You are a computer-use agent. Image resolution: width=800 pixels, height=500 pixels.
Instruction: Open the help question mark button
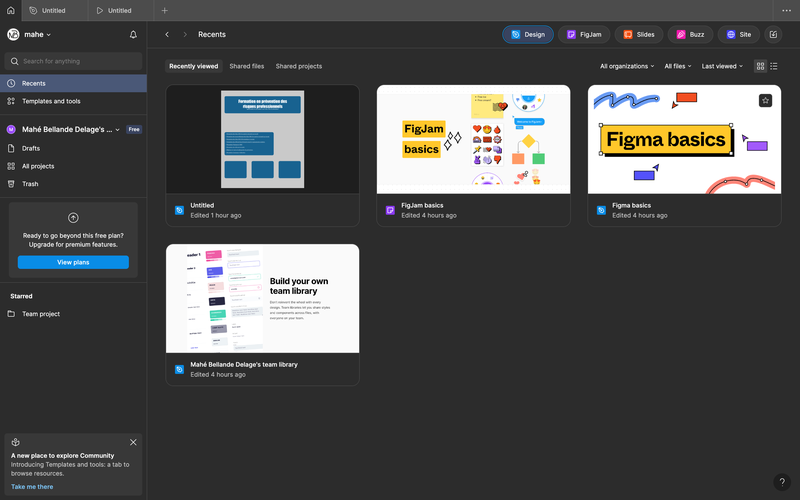[x=782, y=482]
